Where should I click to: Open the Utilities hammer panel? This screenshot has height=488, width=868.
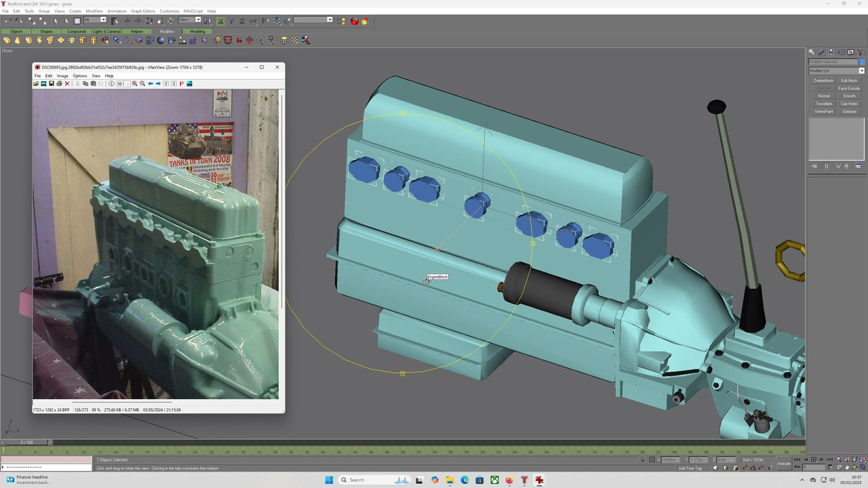coord(860,52)
